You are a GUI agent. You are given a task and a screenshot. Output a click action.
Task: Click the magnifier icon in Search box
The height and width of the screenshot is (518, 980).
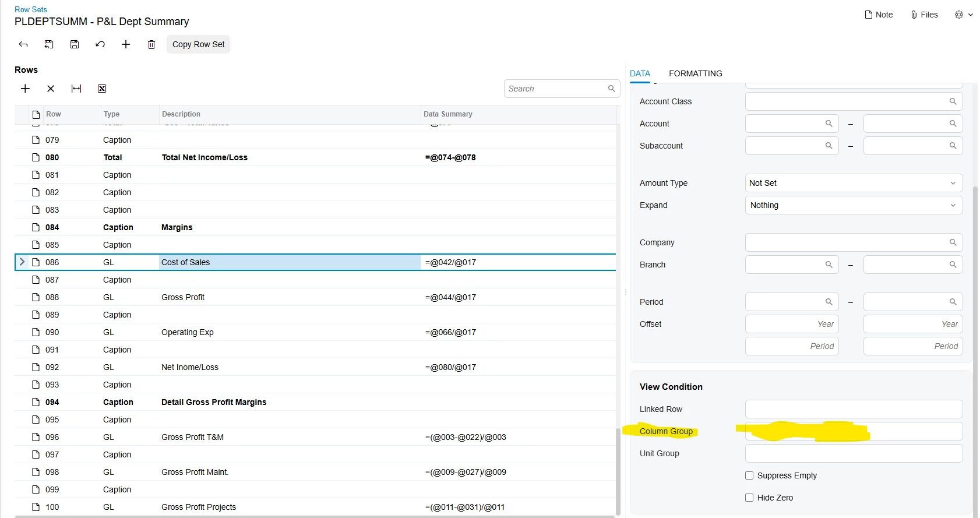[611, 89]
